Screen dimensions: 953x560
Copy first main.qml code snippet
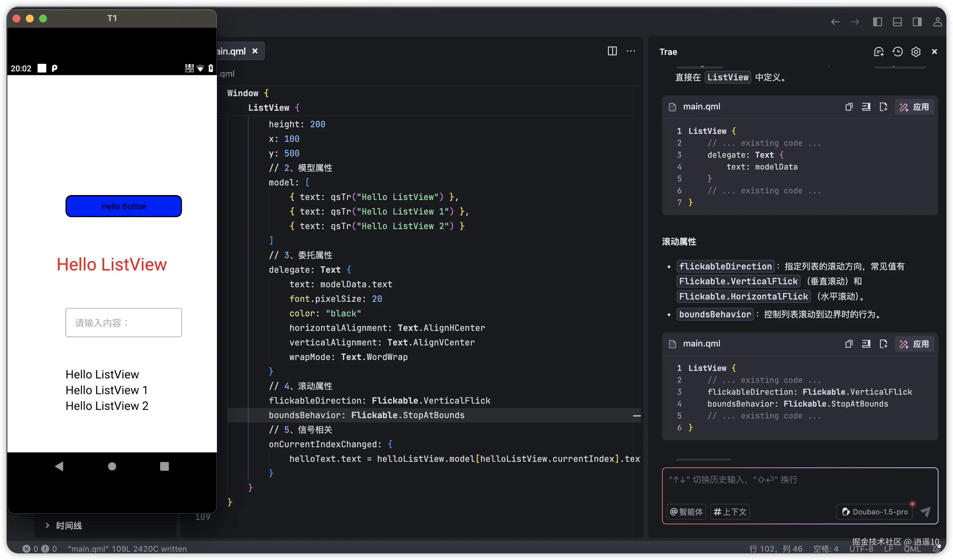tap(849, 107)
